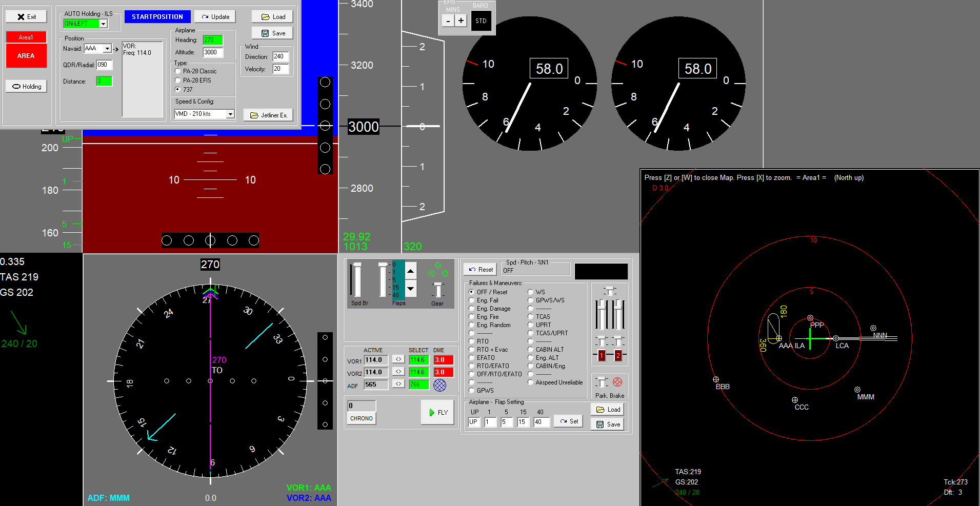Open the Speed & Config VMD dropdown
The width and height of the screenshot is (980, 506).
pos(230,114)
